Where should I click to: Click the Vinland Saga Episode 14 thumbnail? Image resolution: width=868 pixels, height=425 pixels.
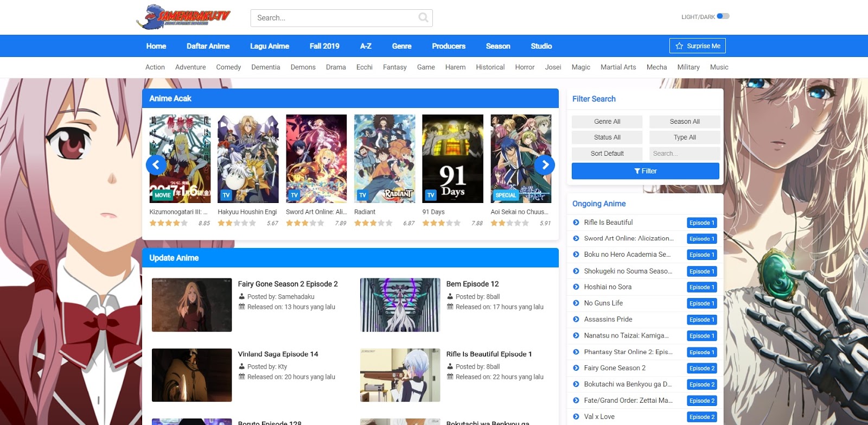pos(192,375)
